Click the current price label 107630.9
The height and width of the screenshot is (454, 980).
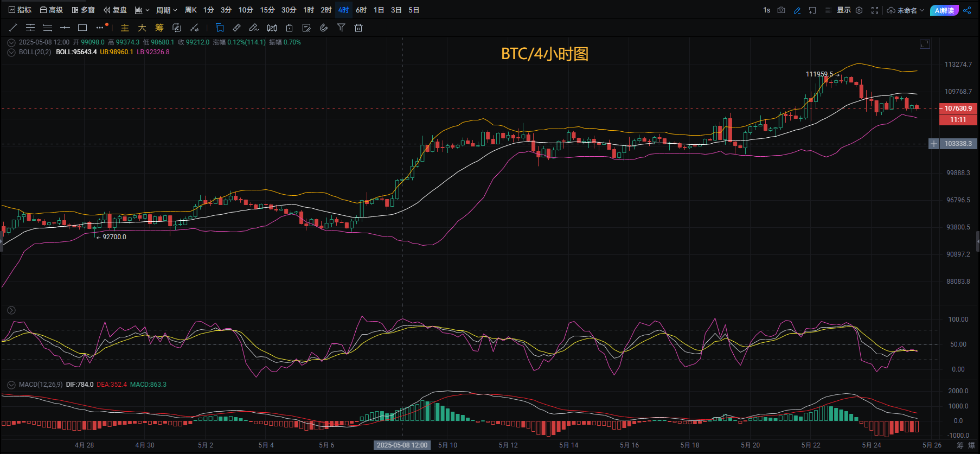pyautogui.click(x=958, y=108)
